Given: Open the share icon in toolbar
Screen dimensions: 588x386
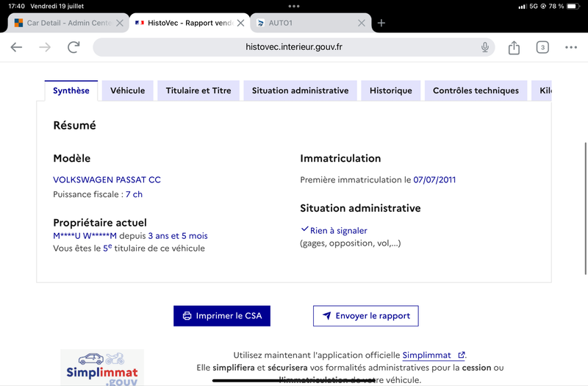Looking at the screenshot, I should point(514,47).
